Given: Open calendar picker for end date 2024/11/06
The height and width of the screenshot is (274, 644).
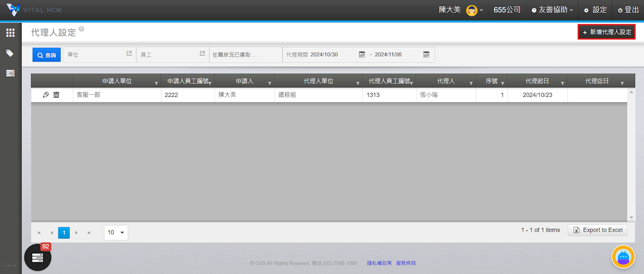Looking at the screenshot, I should (x=426, y=54).
